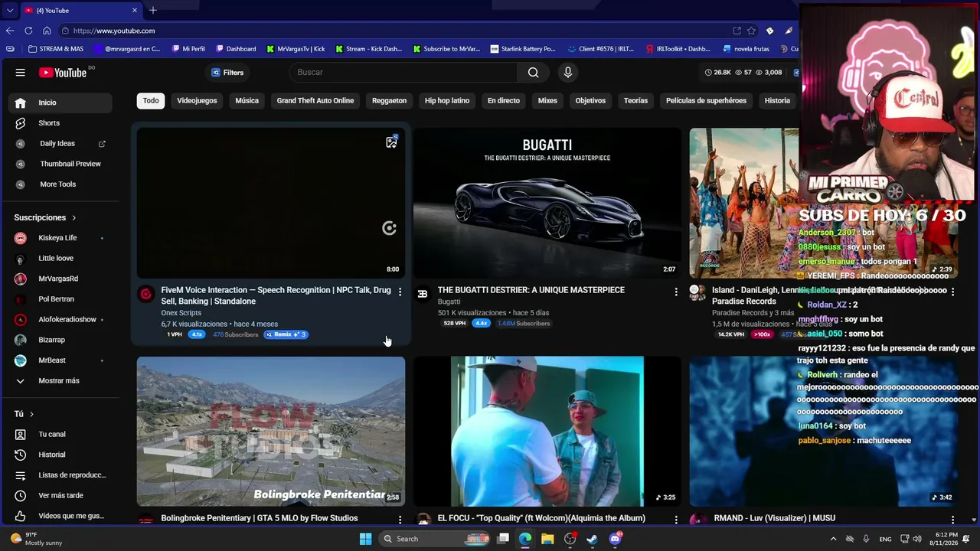Reload the YouTube page
This screenshot has width=980, height=551.
point(28,31)
